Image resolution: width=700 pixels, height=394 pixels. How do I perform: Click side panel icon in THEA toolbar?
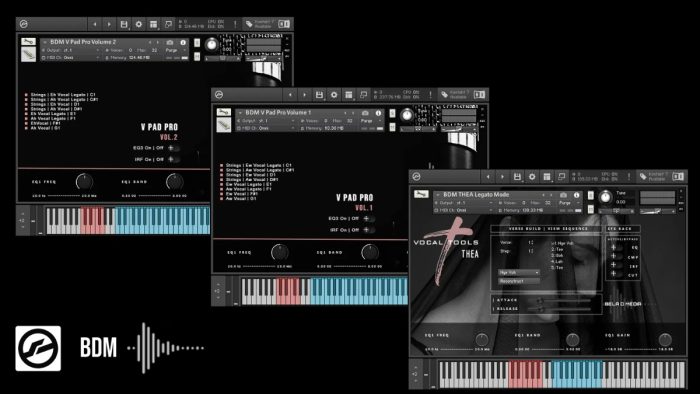tap(678, 177)
